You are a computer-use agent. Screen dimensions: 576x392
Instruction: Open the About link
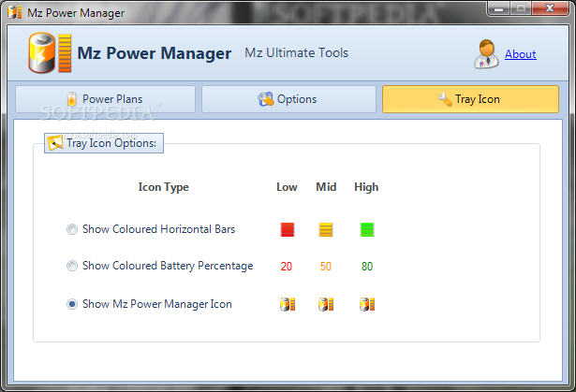[x=520, y=54]
